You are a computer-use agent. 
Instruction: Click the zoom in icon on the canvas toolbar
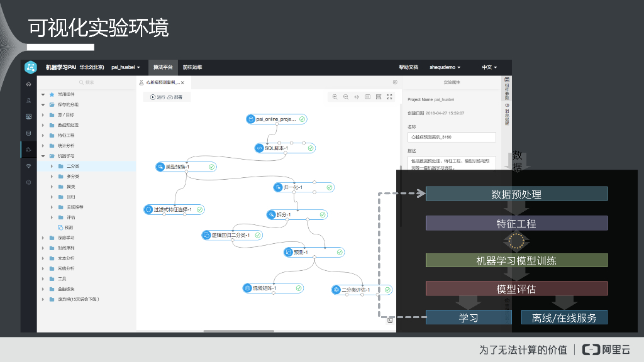(x=335, y=97)
